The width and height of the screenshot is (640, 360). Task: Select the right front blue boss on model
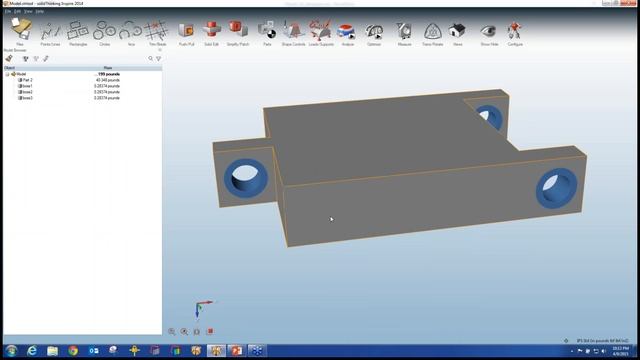coord(557,188)
